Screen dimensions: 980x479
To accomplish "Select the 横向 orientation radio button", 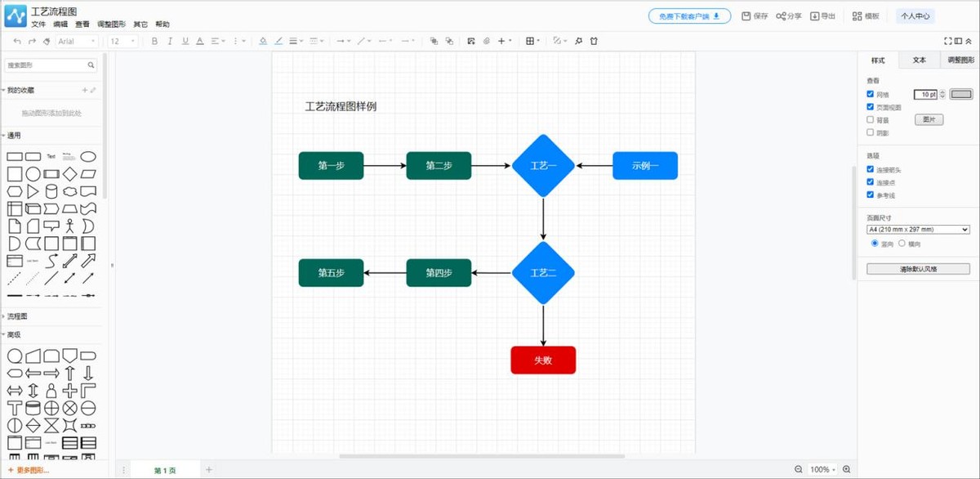I will coord(901,242).
